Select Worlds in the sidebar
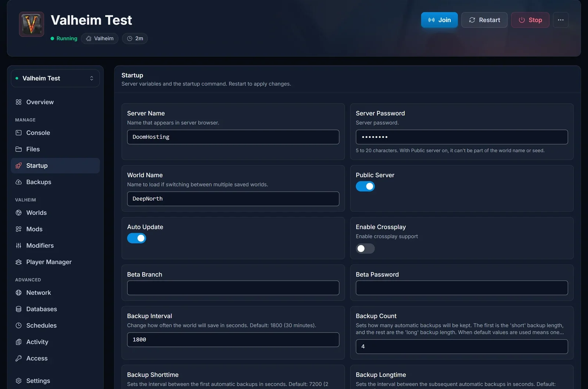 click(55, 213)
